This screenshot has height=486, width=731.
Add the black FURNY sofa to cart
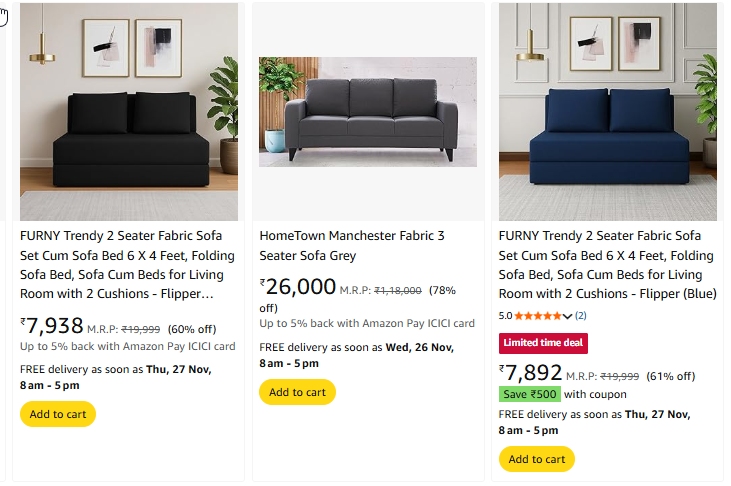[58, 414]
